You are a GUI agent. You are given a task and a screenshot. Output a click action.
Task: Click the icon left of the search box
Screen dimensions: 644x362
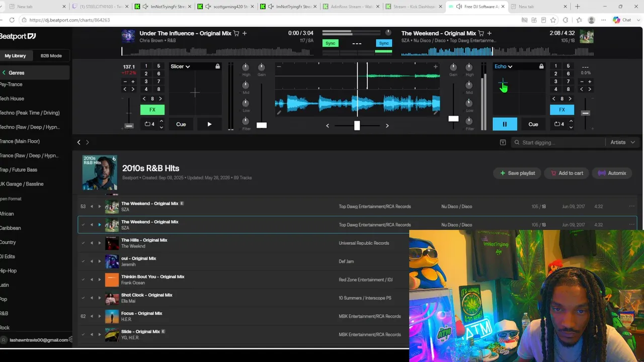pos(503,143)
